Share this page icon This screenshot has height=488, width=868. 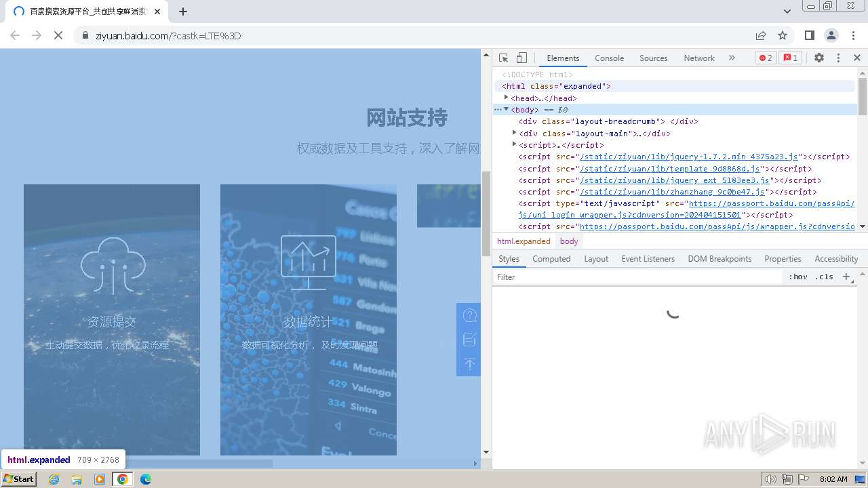tap(761, 35)
